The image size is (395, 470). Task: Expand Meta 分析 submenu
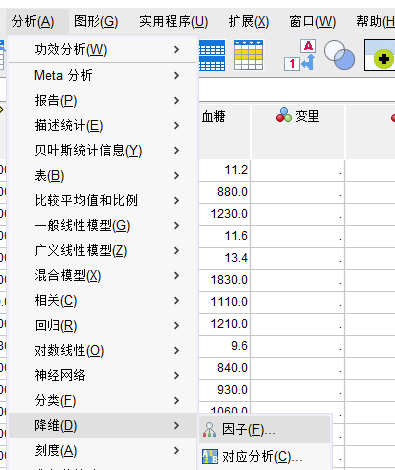point(102,76)
